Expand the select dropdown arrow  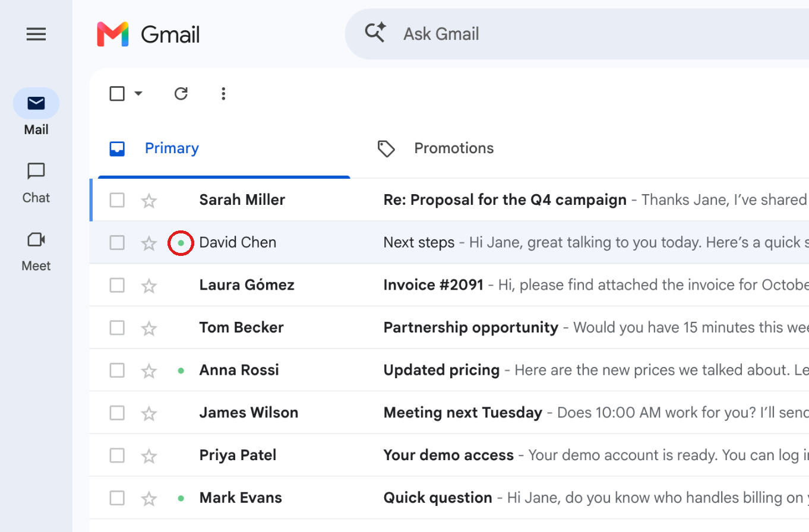click(x=138, y=93)
